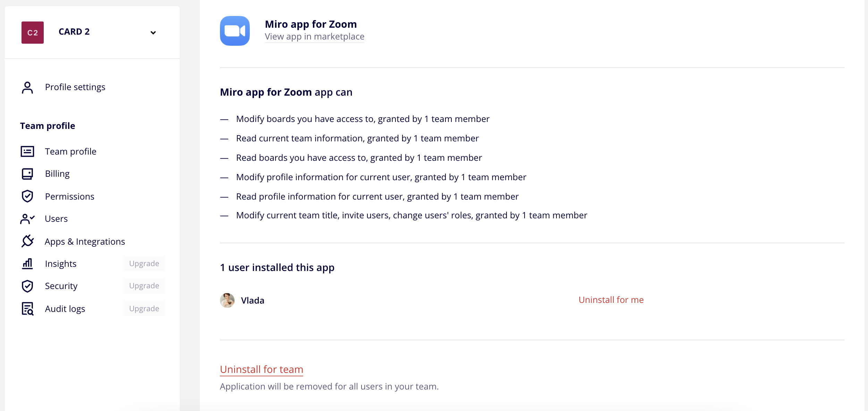
Task: Click the Users icon in sidebar
Action: 27,219
